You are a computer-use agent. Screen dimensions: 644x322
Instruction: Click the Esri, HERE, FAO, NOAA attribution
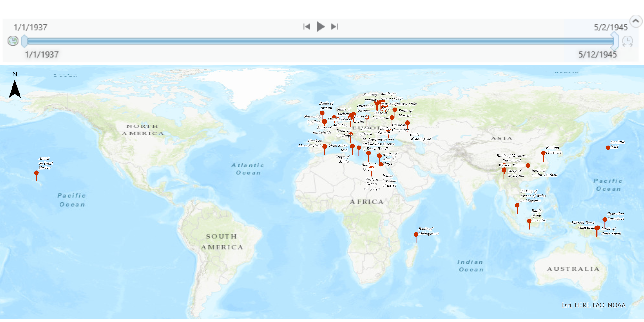593,305
